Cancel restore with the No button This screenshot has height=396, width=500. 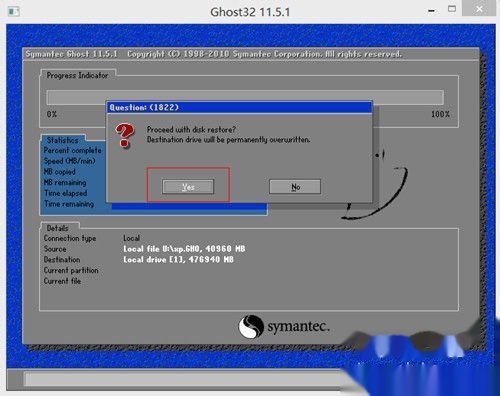click(295, 187)
